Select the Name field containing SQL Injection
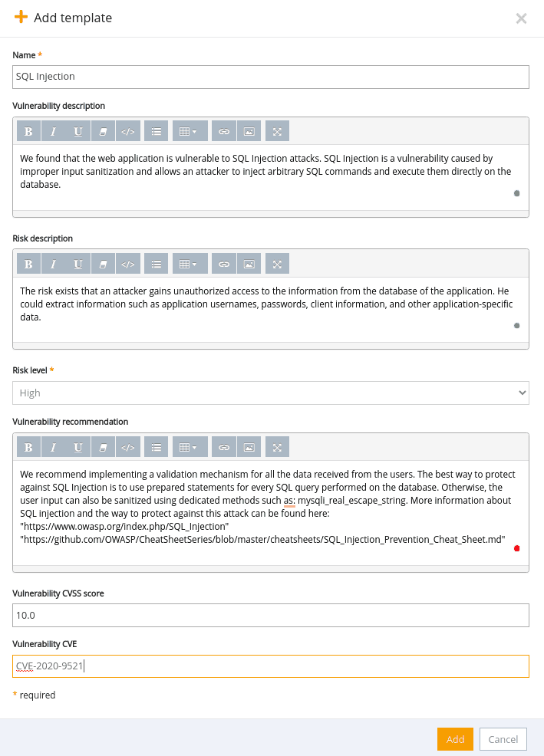 (272, 77)
